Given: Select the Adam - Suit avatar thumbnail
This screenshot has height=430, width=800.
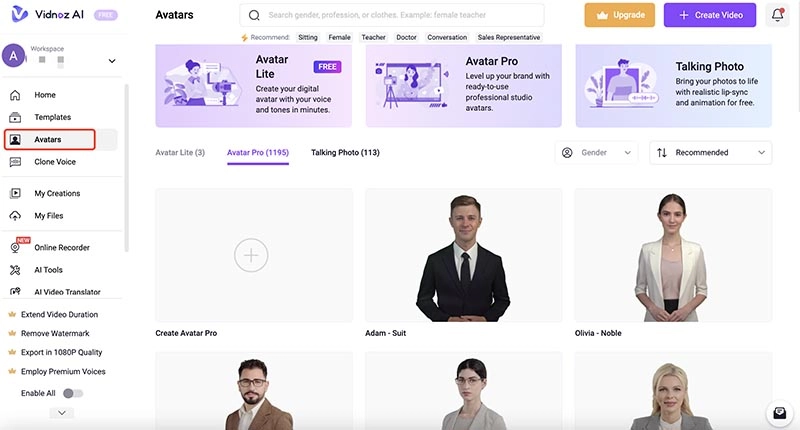Looking at the screenshot, I should coord(464,255).
